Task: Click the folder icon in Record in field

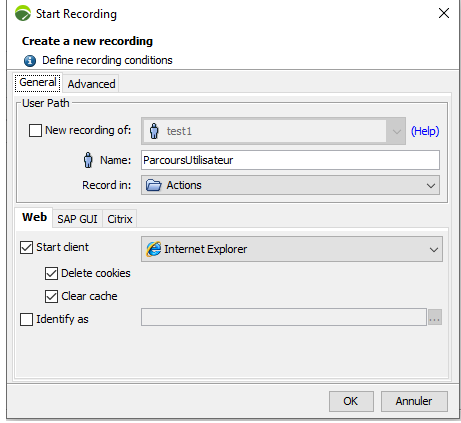Action: [x=154, y=185]
